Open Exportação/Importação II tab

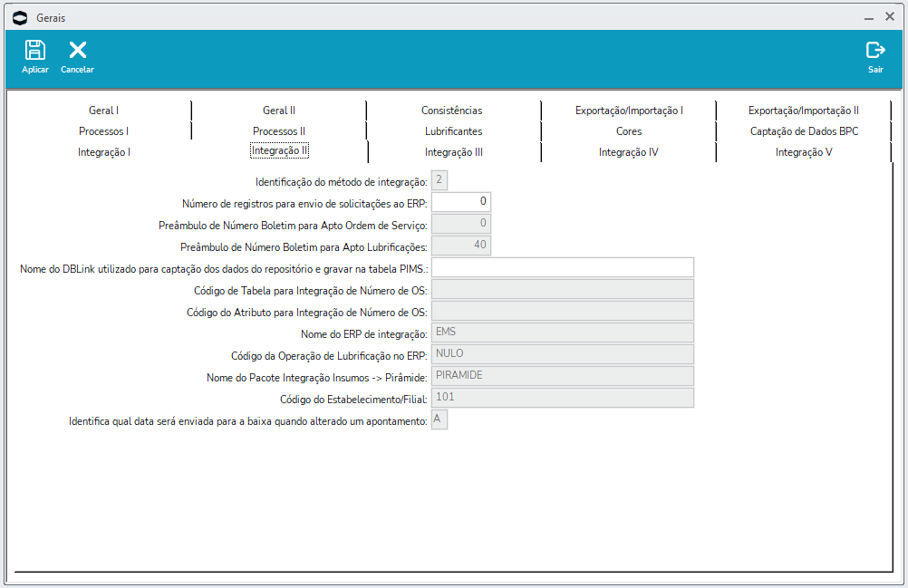tap(804, 111)
